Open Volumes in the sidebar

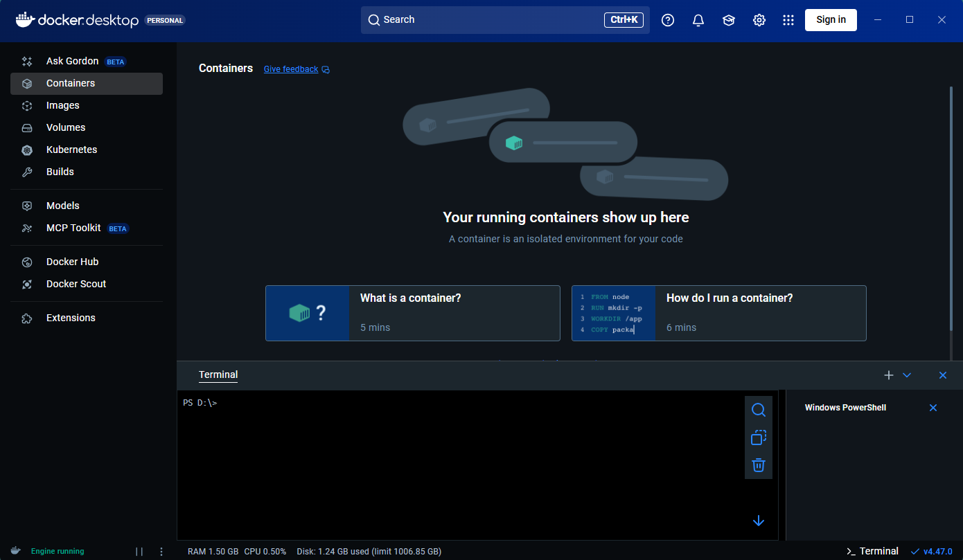[x=66, y=127]
